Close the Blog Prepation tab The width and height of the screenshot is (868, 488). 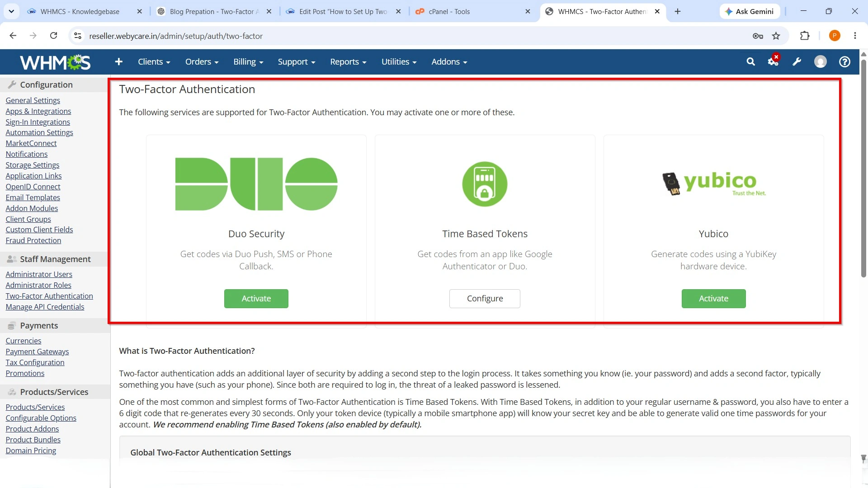point(269,11)
